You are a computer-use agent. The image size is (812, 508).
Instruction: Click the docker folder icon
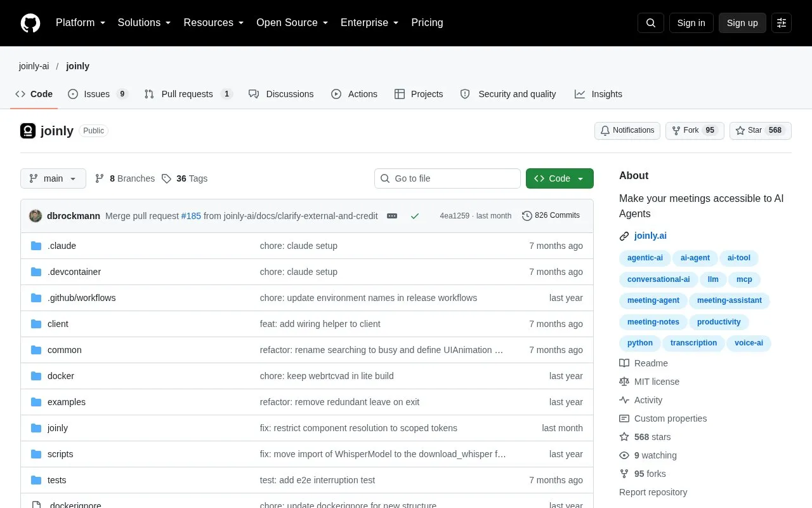tap(36, 376)
